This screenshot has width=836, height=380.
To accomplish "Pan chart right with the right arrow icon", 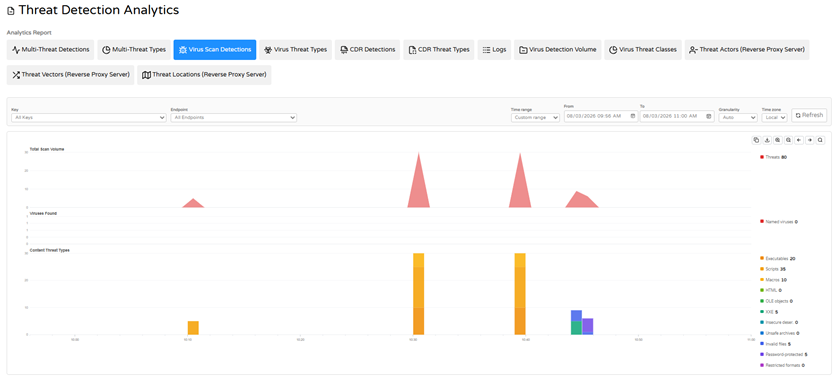I will click(809, 140).
